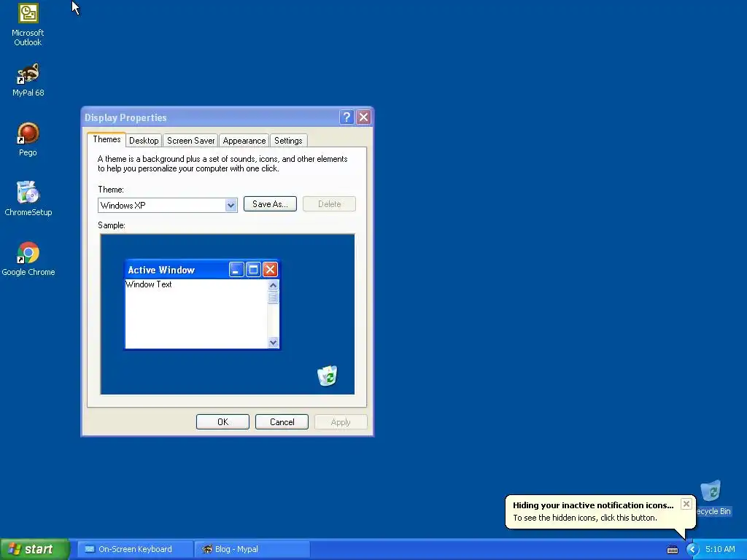Click the 5:10 AM system clock
Image resolution: width=747 pixels, height=560 pixels.
click(720, 550)
